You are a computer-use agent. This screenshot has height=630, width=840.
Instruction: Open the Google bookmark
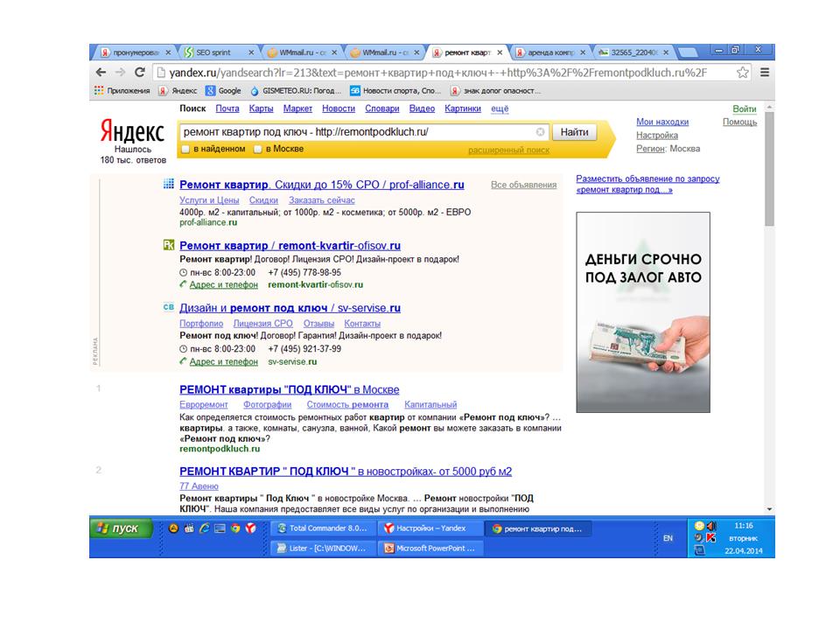tap(223, 90)
